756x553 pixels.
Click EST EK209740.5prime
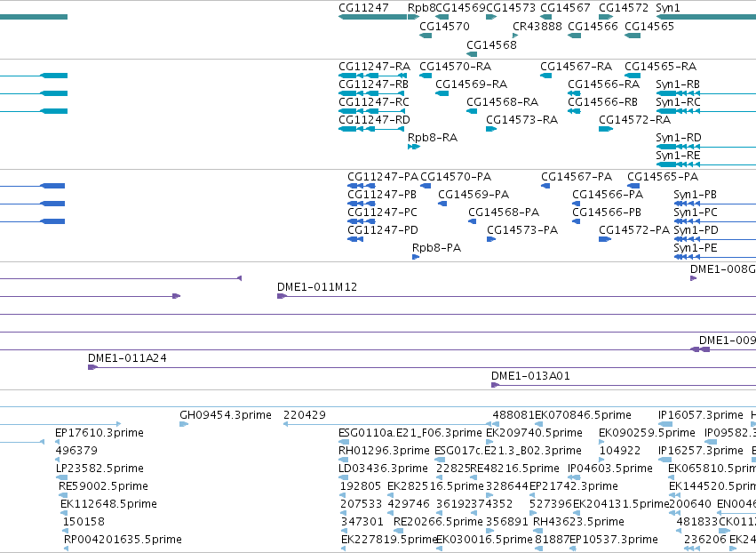535,433
